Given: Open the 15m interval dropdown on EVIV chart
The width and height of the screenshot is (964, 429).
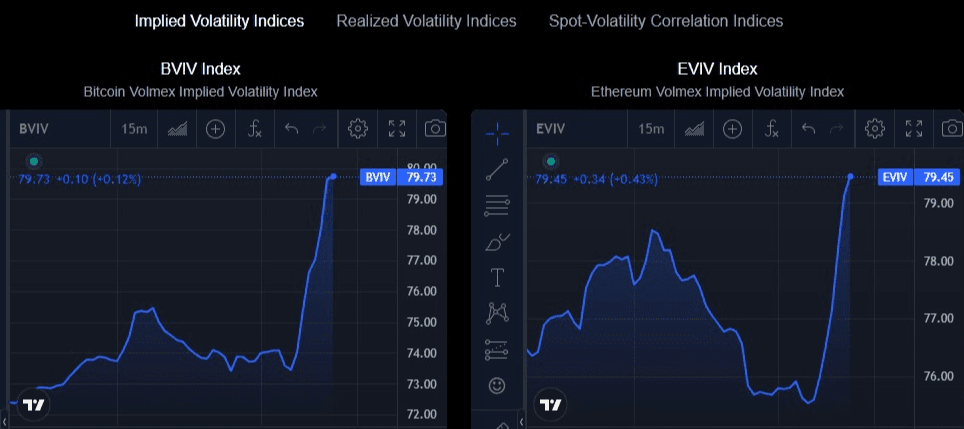Looking at the screenshot, I should 650,129.
